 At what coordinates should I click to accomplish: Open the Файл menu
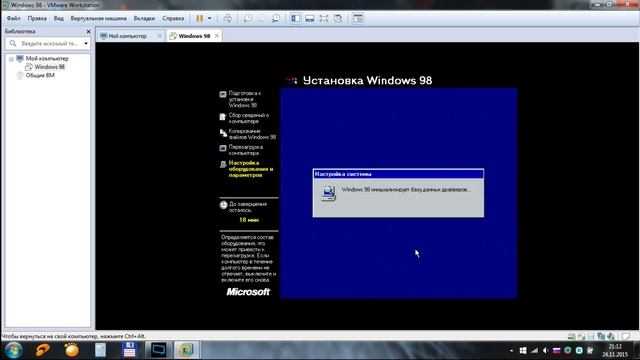point(13,18)
